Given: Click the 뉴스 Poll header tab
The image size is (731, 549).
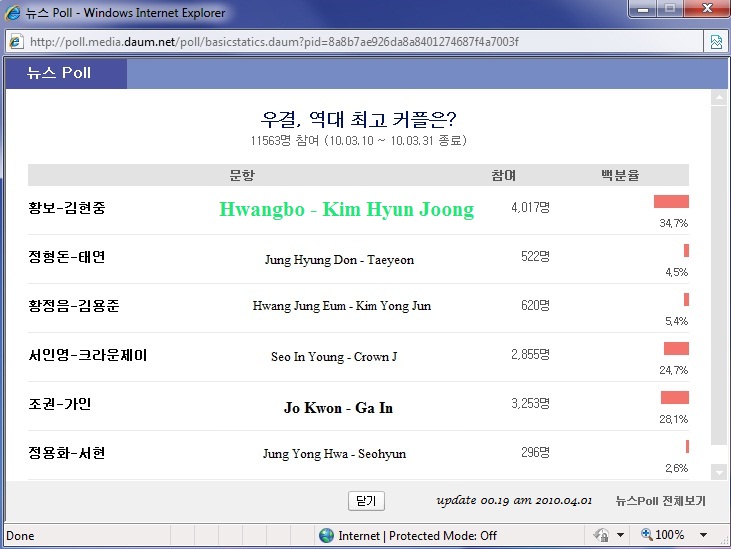Looking at the screenshot, I should tap(66, 73).
